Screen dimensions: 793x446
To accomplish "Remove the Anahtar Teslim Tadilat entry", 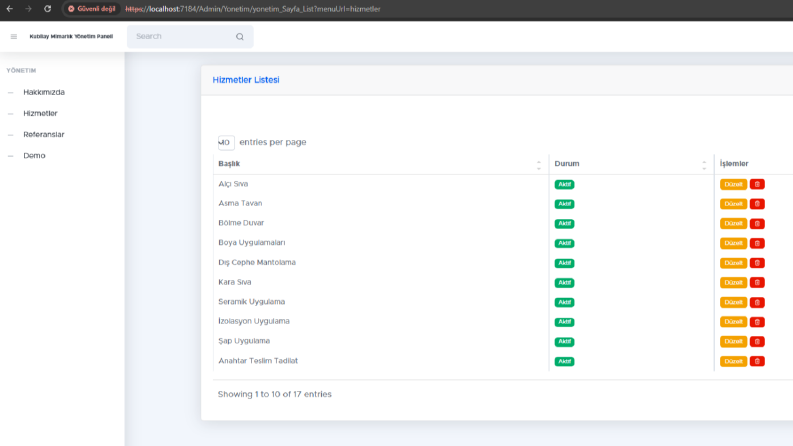I will (757, 361).
